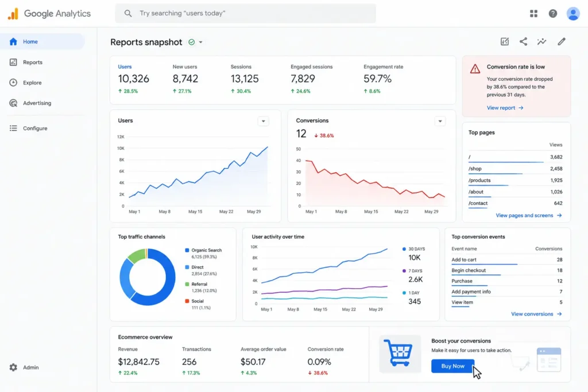Click arrow beside View pages and screens
Viewport: 588px width, 392px height.
pos(559,215)
